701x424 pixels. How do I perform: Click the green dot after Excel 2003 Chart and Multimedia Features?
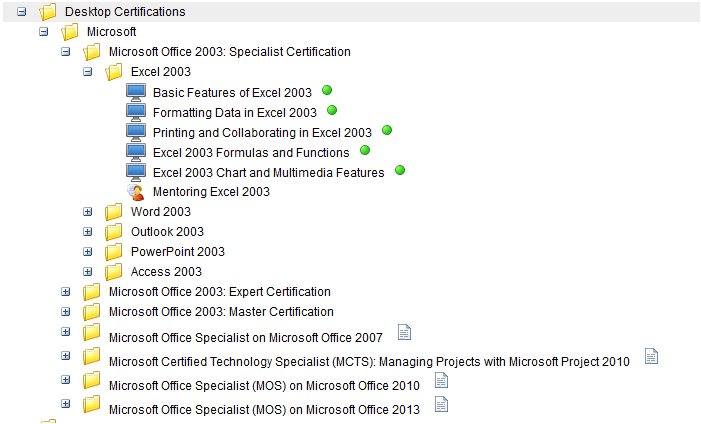[400, 170]
